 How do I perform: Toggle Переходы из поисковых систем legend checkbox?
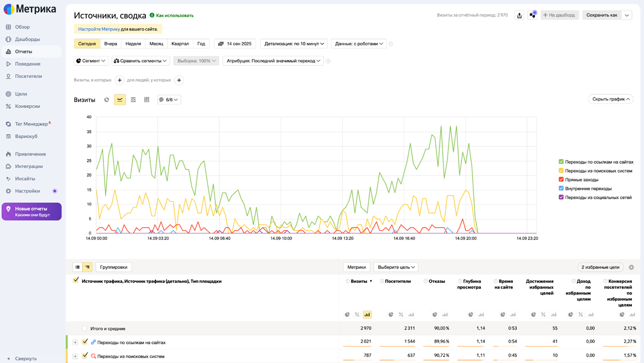pyautogui.click(x=561, y=171)
